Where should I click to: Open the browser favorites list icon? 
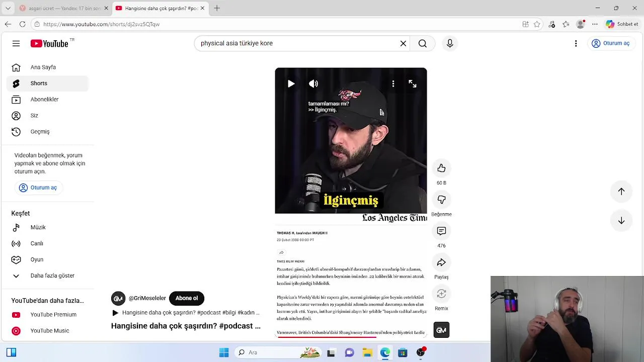(x=566, y=24)
